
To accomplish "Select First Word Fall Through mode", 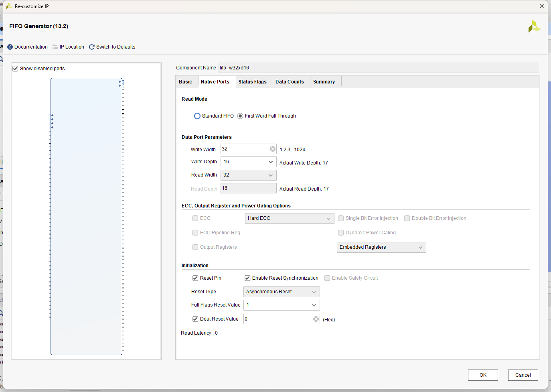I will click(240, 116).
